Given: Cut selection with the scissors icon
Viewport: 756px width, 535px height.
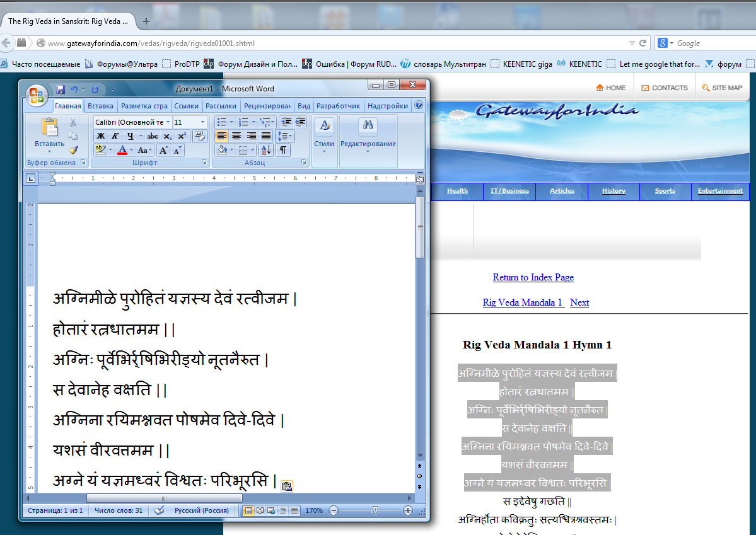Looking at the screenshot, I should 73,122.
